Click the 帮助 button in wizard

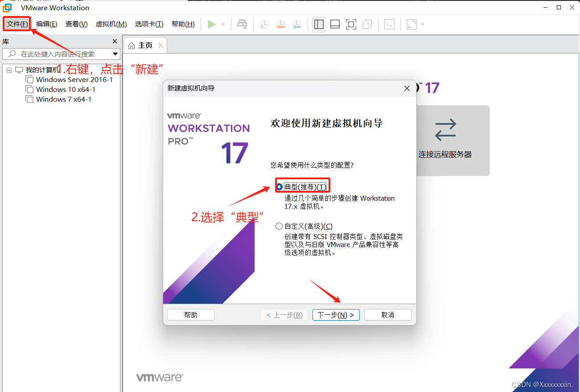191,315
